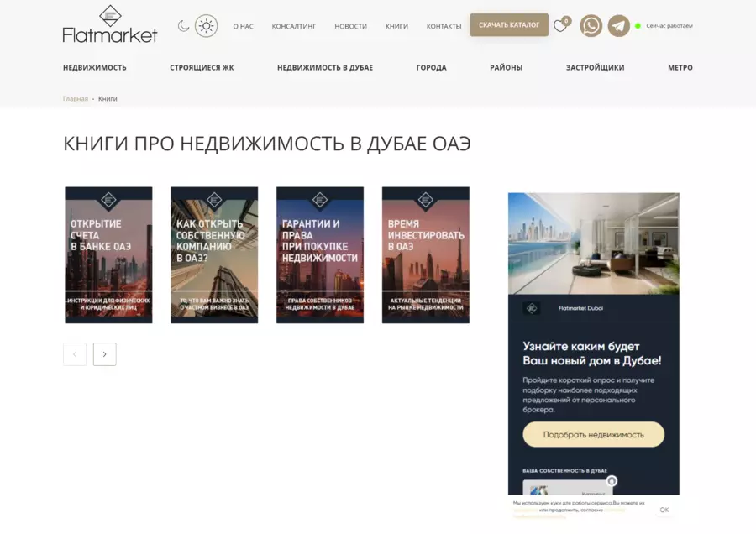Image resolution: width=756 pixels, height=534 pixels.
Task: Click the Flatmarket Dubai label
Action: [x=580, y=308]
